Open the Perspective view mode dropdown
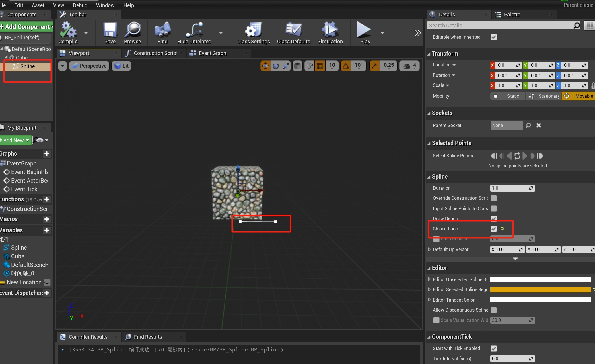 click(x=90, y=66)
